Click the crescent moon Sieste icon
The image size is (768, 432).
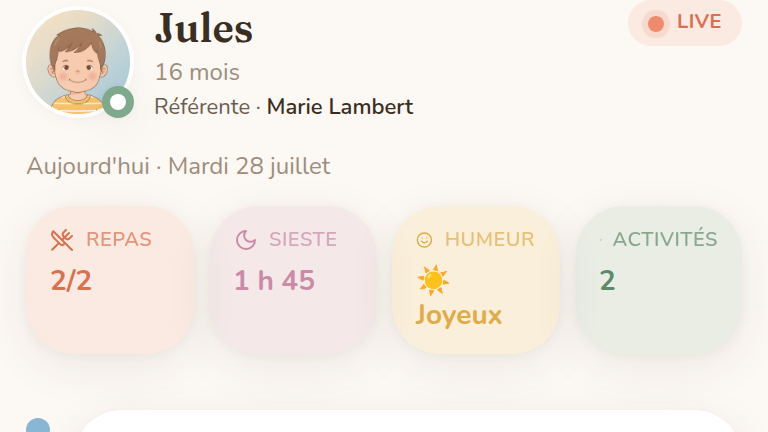click(x=246, y=240)
